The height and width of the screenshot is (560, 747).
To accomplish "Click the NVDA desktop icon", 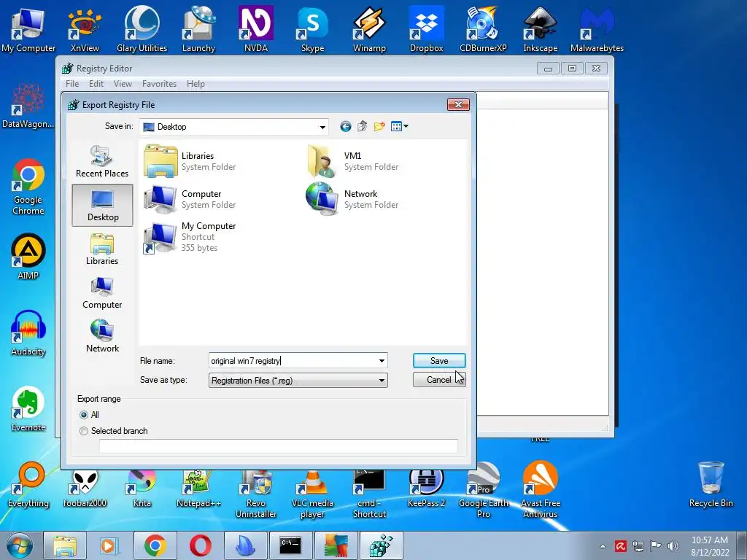I will click(x=256, y=29).
